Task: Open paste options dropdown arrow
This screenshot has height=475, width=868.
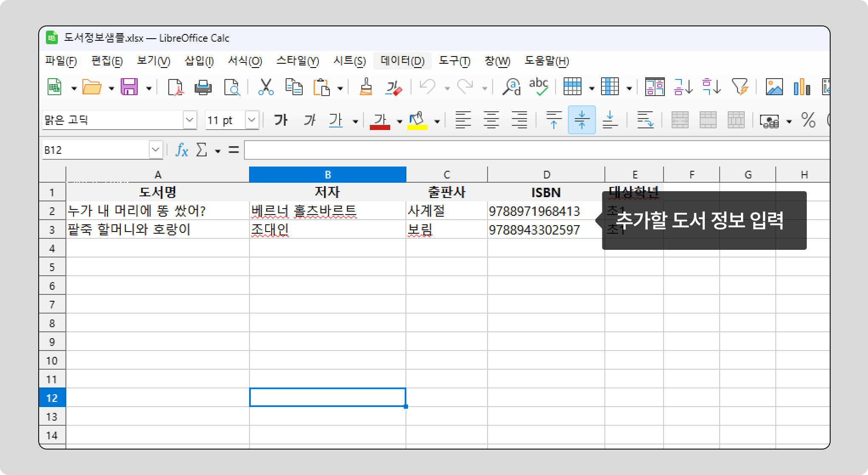Action: (340, 88)
